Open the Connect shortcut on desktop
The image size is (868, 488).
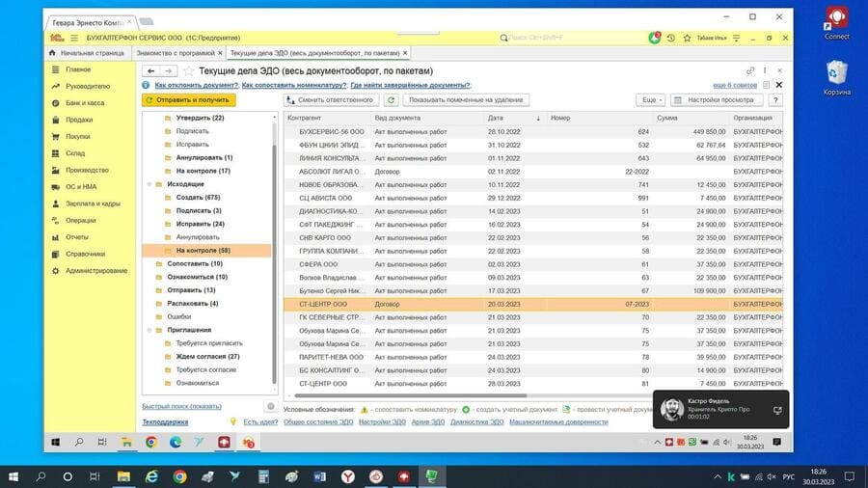[x=836, y=22]
